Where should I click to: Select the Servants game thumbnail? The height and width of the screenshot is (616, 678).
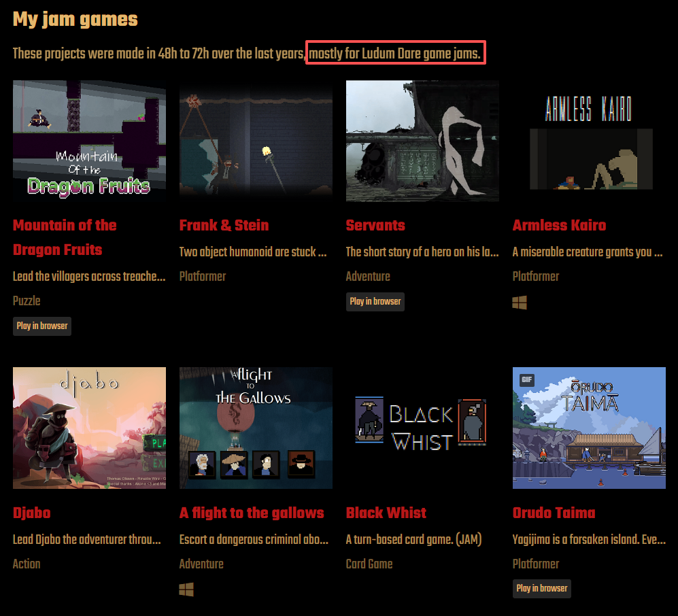tap(422, 141)
